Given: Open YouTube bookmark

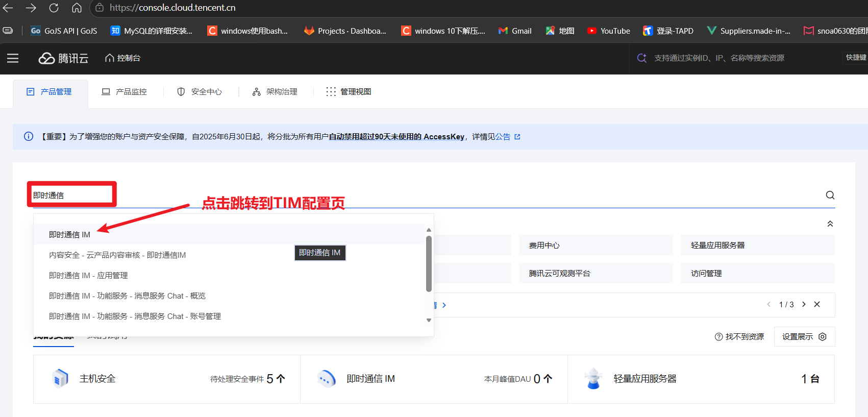Looking at the screenshot, I should (x=608, y=31).
